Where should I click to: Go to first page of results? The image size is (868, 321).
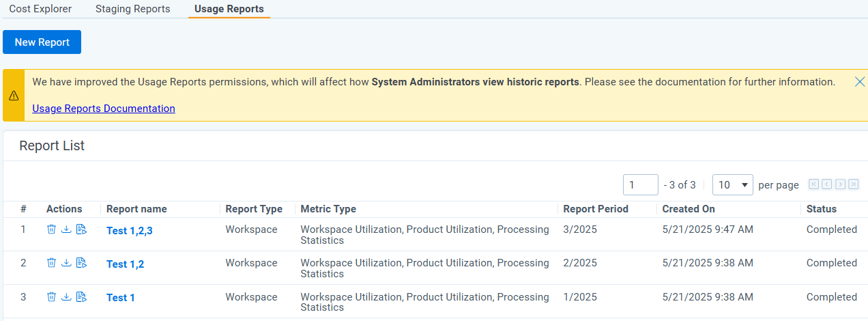813,184
